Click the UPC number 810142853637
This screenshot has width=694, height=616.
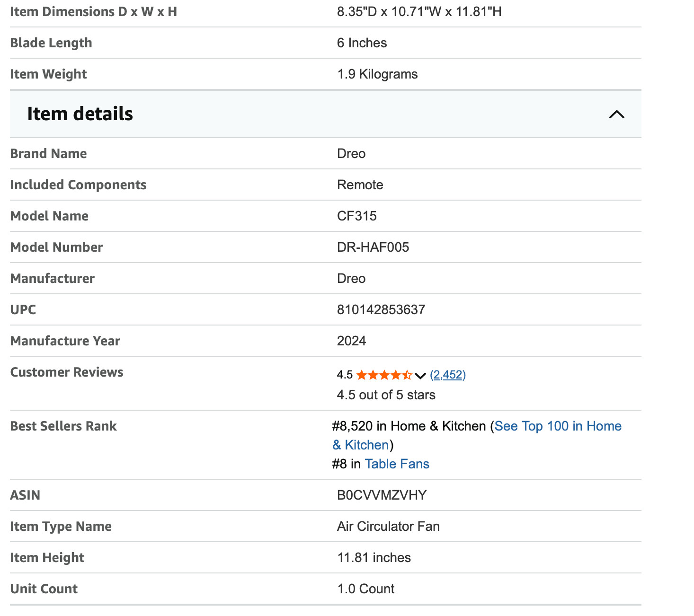click(x=381, y=310)
